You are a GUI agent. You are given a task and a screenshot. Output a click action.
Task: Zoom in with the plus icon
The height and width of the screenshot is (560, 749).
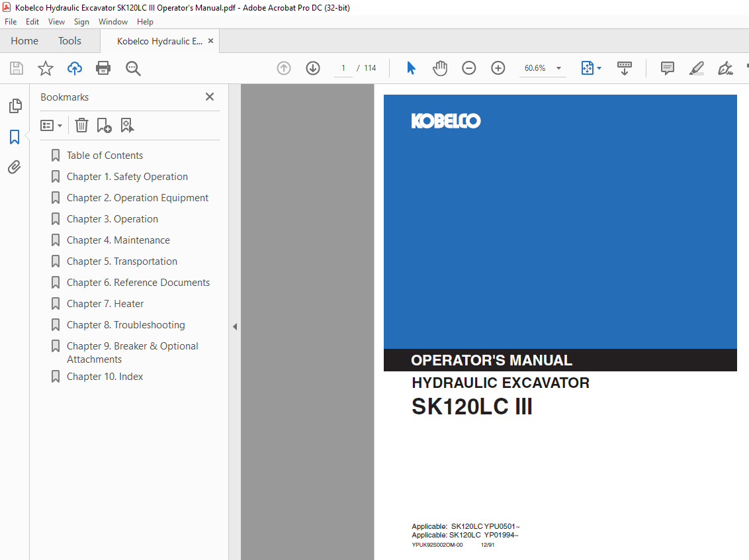click(x=498, y=68)
